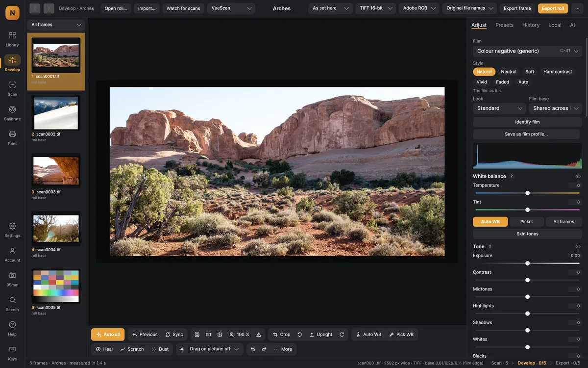Viewport: 588px width, 368px height.
Task: Click the Contrast slider handle
Action: point(527,280)
